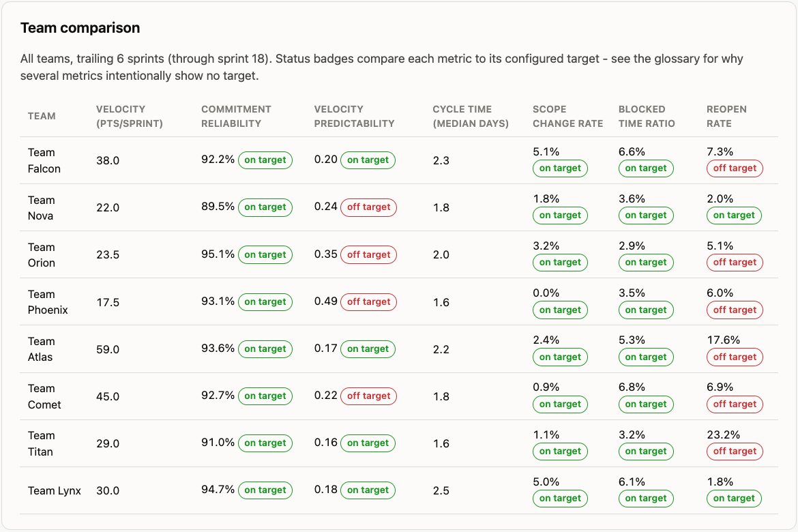The width and height of the screenshot is (798, 532).
Task: Click on-target badge next to Falcon's 92.2%
Action: tap(265, 160)
